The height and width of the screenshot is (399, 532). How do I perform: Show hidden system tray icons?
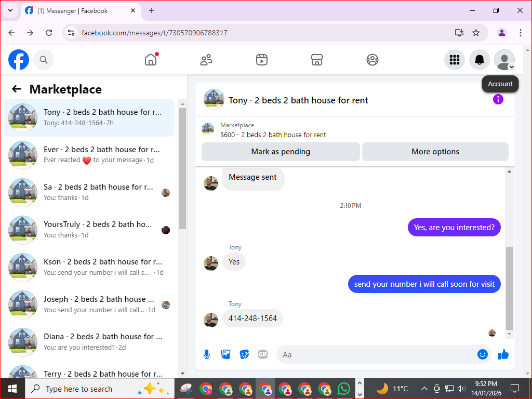point(424,389)
